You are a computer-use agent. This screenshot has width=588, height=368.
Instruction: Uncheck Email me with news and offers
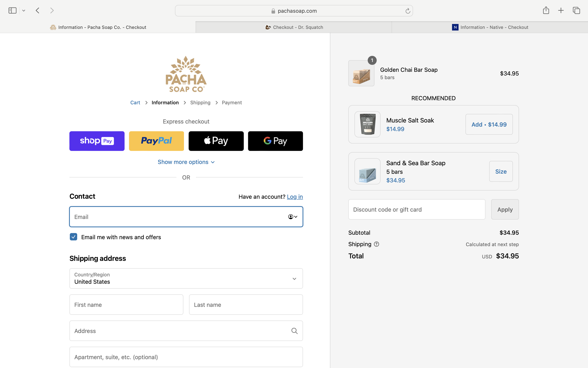point(73,237)
